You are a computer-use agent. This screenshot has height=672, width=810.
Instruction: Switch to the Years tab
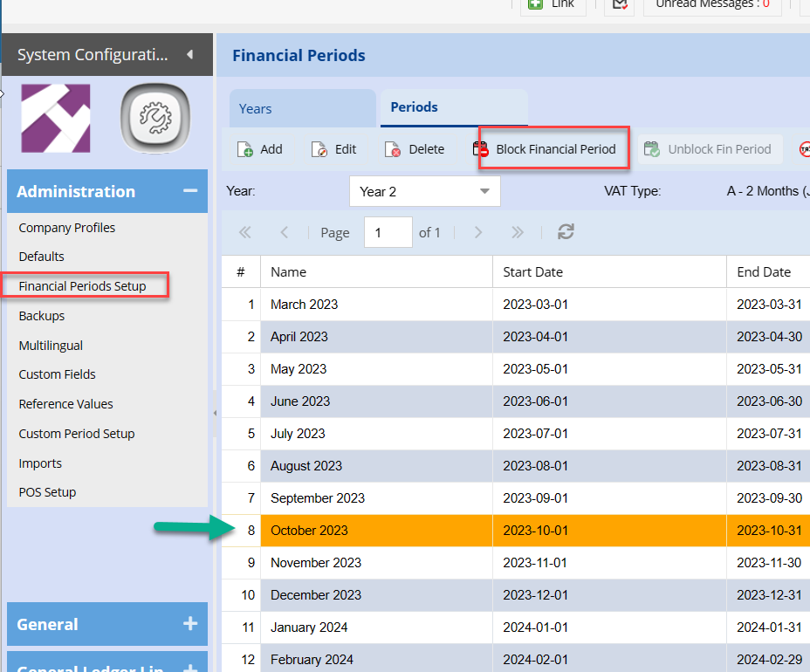point(256,109)
